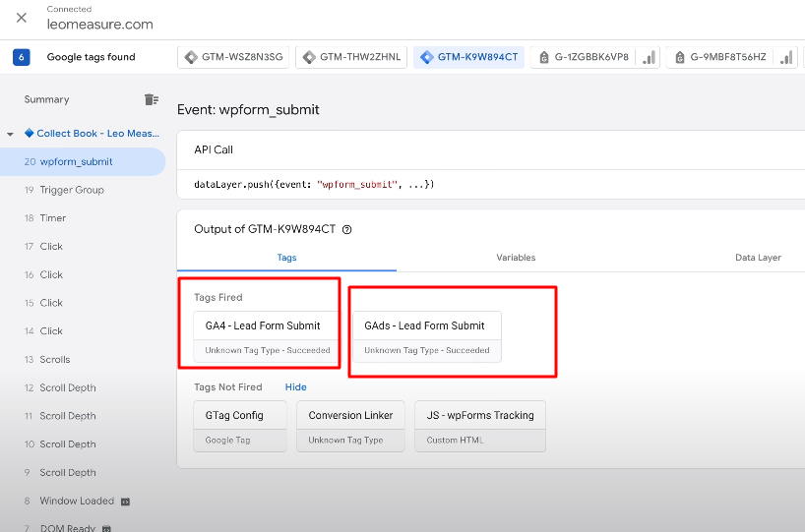Click the API Call section header

(x=214, y=149)
